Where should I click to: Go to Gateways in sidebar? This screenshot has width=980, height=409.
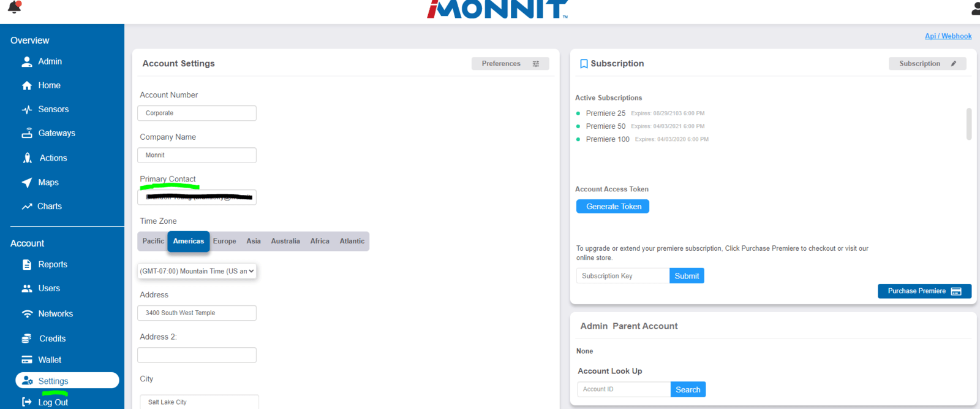[56, 133]
